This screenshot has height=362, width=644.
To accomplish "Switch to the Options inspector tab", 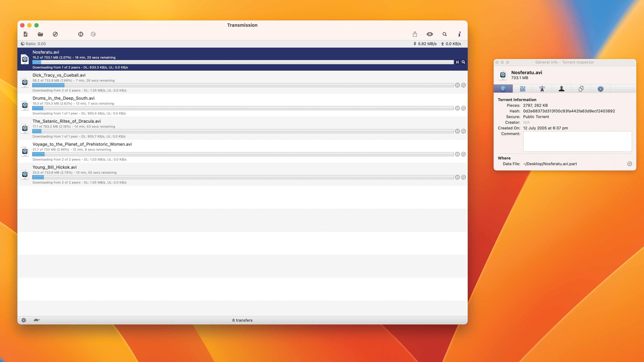I will point(600,89).
